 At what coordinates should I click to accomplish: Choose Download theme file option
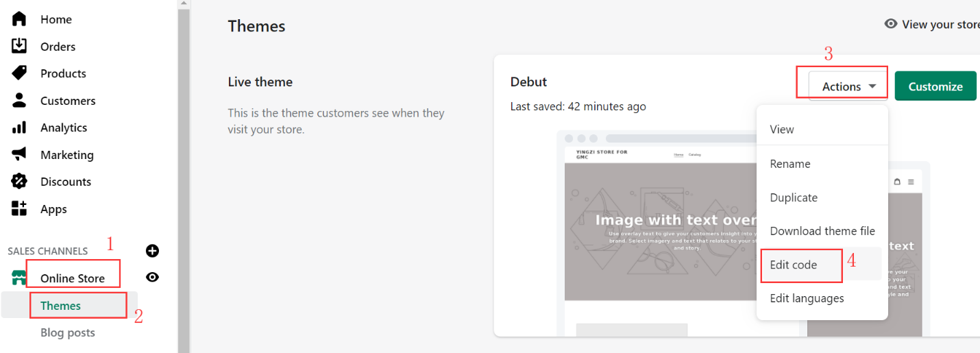tap(821, 231)
